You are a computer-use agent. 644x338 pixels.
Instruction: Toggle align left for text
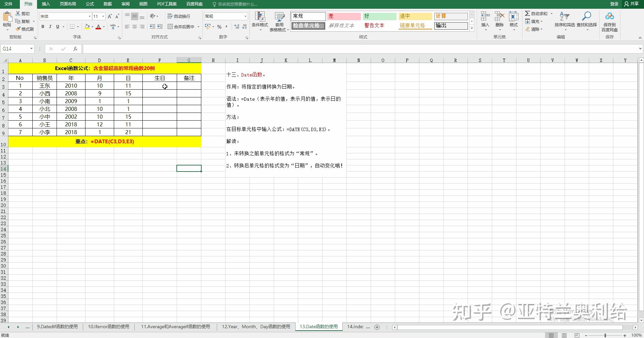point(127,27)
